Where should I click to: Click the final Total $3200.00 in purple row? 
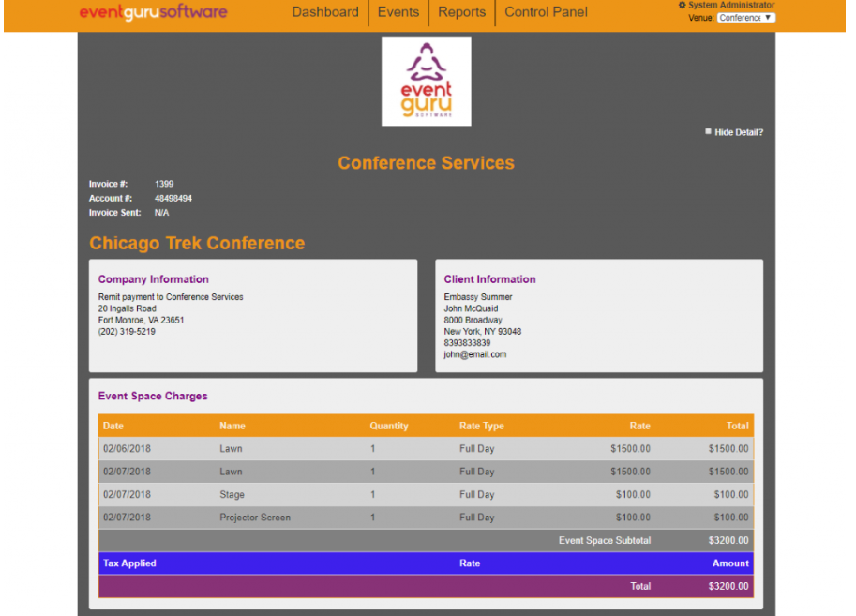click(x=728, y=587)
